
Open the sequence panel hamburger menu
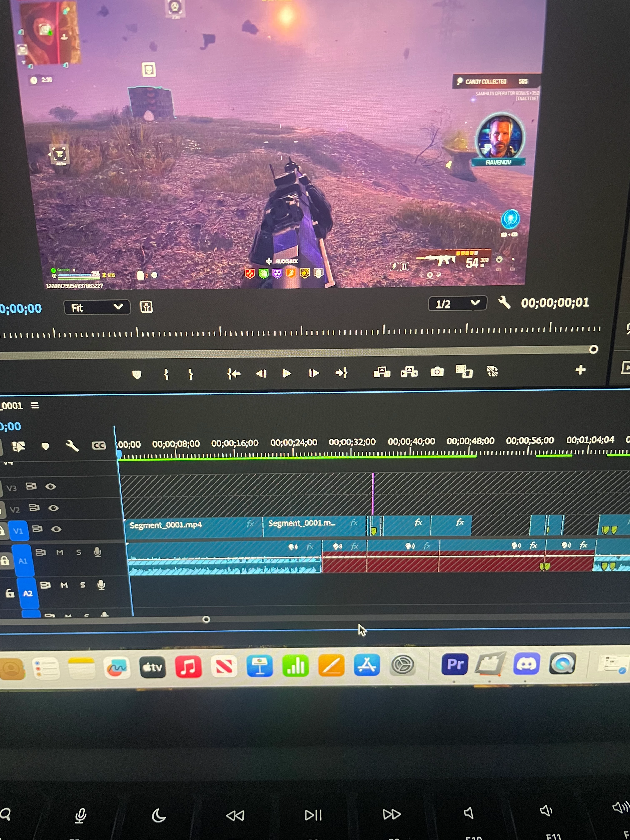pyautogui.click(x=35, y=406)
